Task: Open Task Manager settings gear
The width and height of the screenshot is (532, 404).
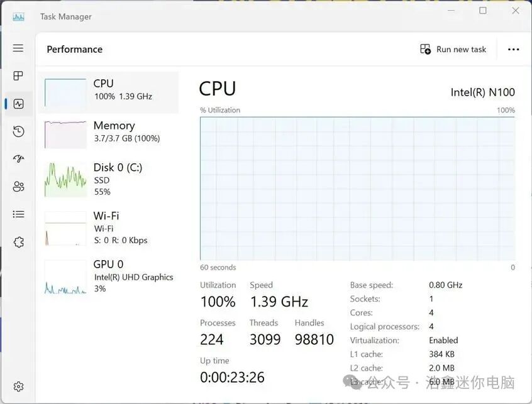Action: click(18, 386)
